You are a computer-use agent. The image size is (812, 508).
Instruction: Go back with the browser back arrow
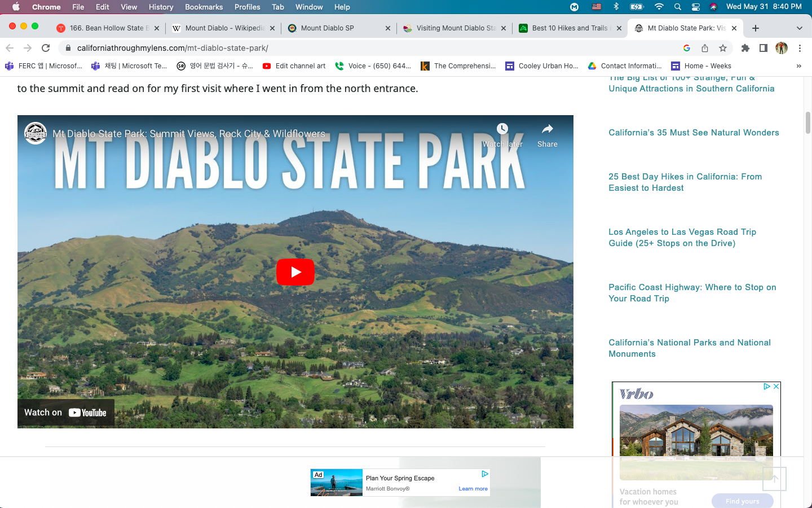click(10, 48)
